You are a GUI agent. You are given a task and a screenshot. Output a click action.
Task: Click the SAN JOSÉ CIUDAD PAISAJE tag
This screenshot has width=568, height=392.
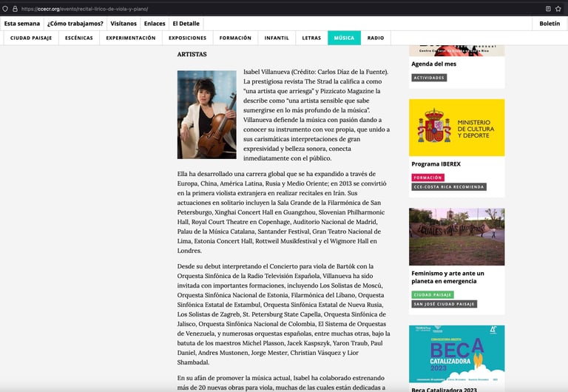pos(444,304)
